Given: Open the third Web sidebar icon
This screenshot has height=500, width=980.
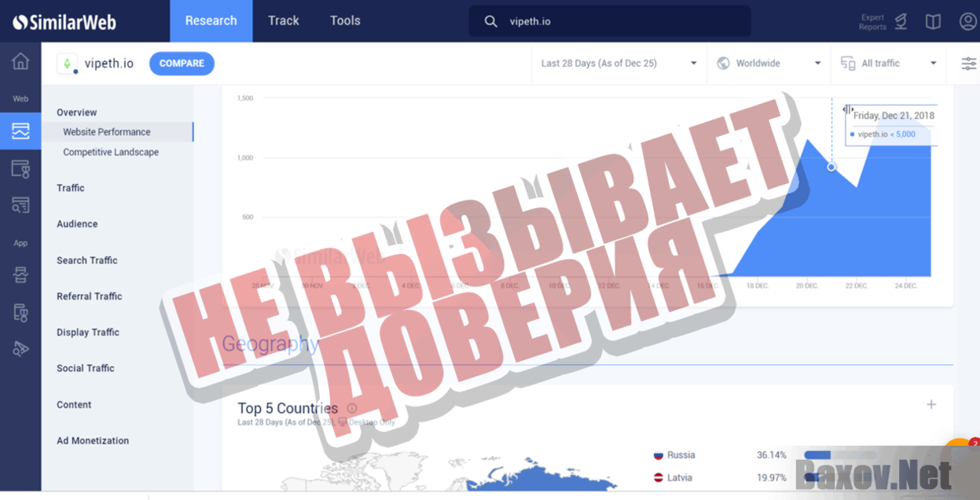Looking at the screenshot, I should 20,168.
